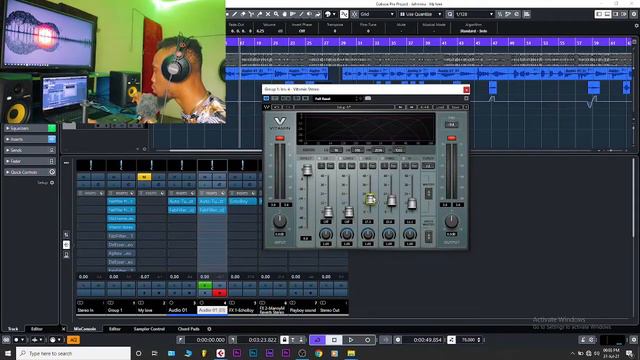This screenshot has height=360, width=640.
Task: Open the 1/128 quantize preset dropdown
Action: 474,14
